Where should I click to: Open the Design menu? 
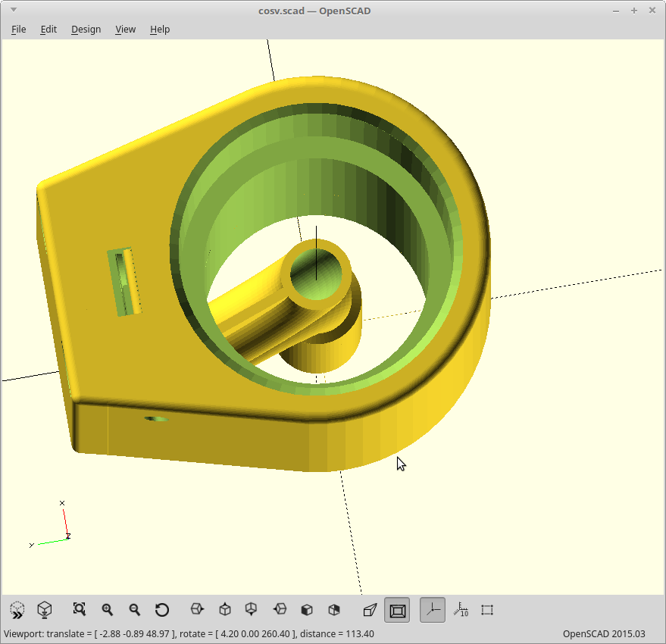pos(86,29)
